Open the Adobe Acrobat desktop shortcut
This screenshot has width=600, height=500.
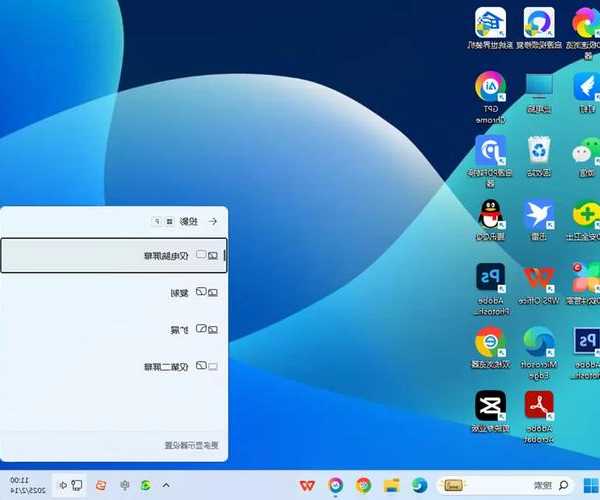tap(540, 406)
